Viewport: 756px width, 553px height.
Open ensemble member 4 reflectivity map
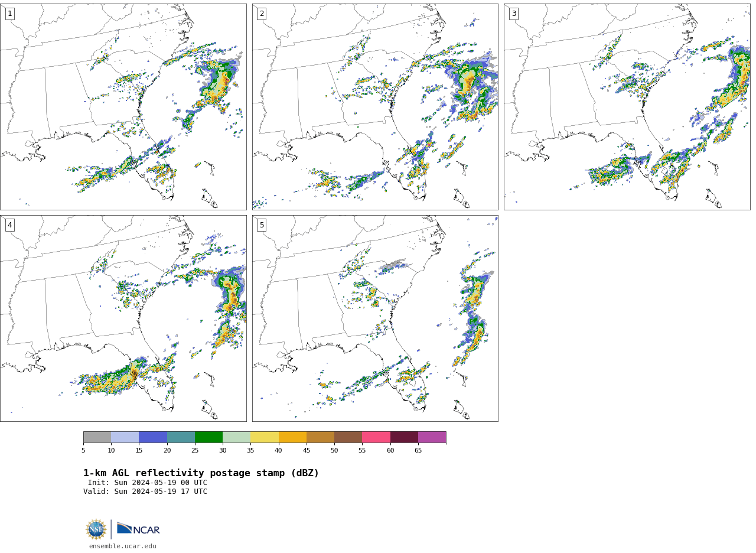point(123,318)
